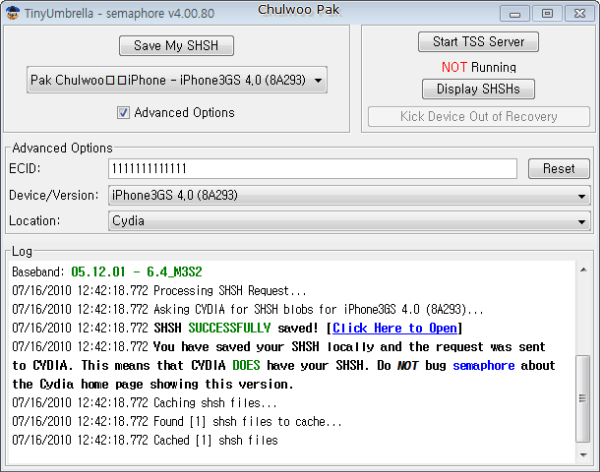The height and width of the screenshot is (472, 600).
Task: Uncheck the Advanced Options checkbox
Action: coord(123,113)
